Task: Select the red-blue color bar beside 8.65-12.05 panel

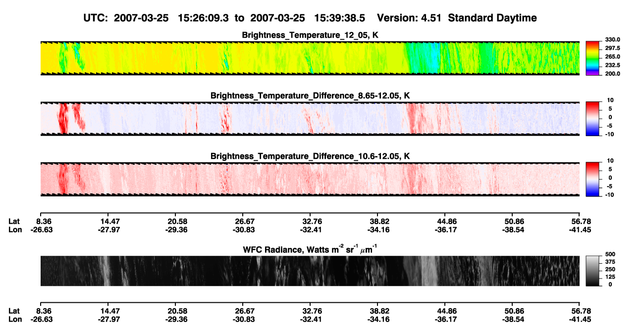Action: pos(592,118)
